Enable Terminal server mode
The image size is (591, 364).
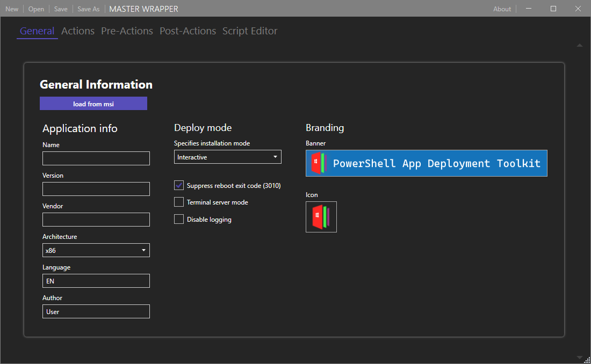click(x=178, y=202)
